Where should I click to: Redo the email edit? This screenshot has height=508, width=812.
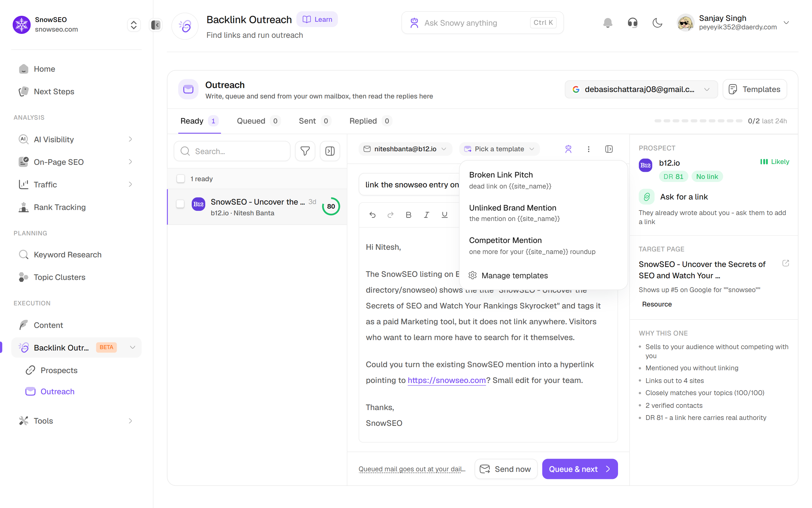click(390, 215)
